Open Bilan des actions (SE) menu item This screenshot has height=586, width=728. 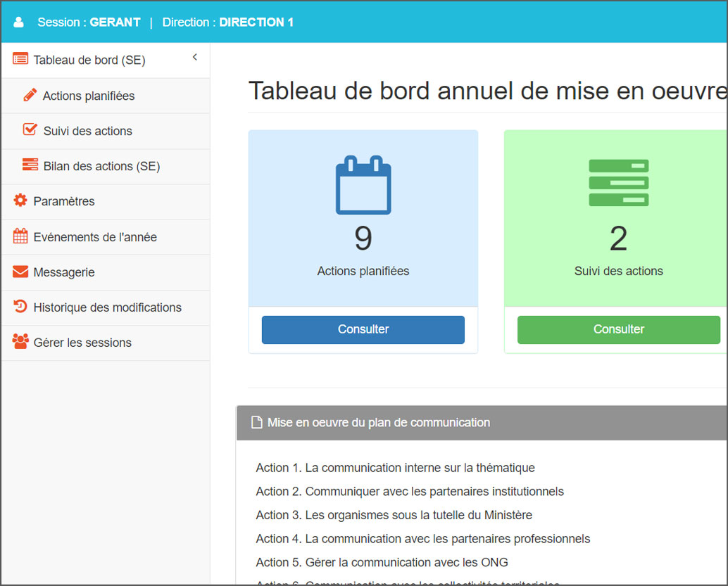106,167
